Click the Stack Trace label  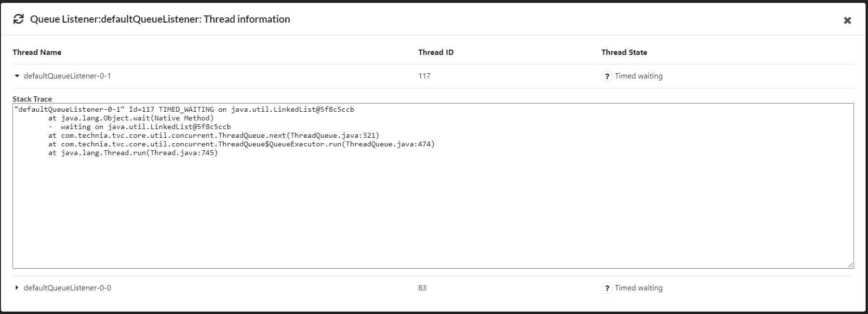coord(32,99)
